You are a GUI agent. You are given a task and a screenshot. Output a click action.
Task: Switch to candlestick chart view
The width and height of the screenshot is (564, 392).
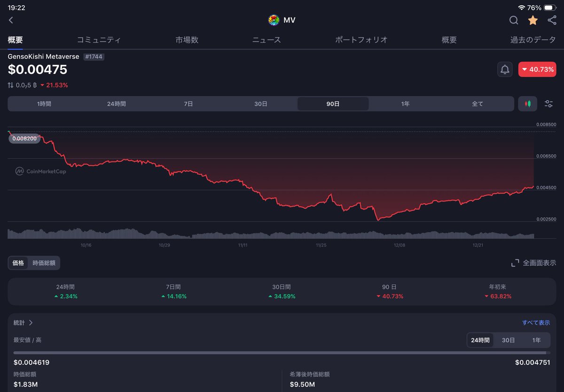click(528, 104)
